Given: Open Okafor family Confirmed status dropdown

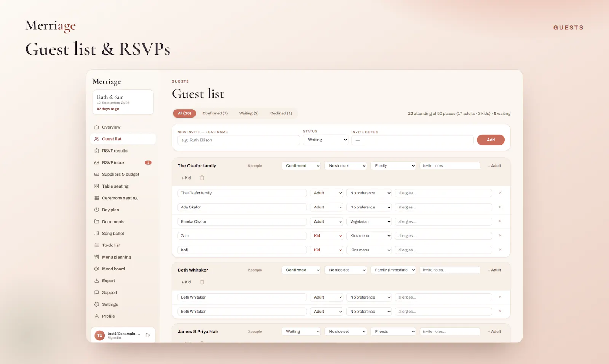Looking at the screenshot, I should pyautogui.click(x=301, y=166).
